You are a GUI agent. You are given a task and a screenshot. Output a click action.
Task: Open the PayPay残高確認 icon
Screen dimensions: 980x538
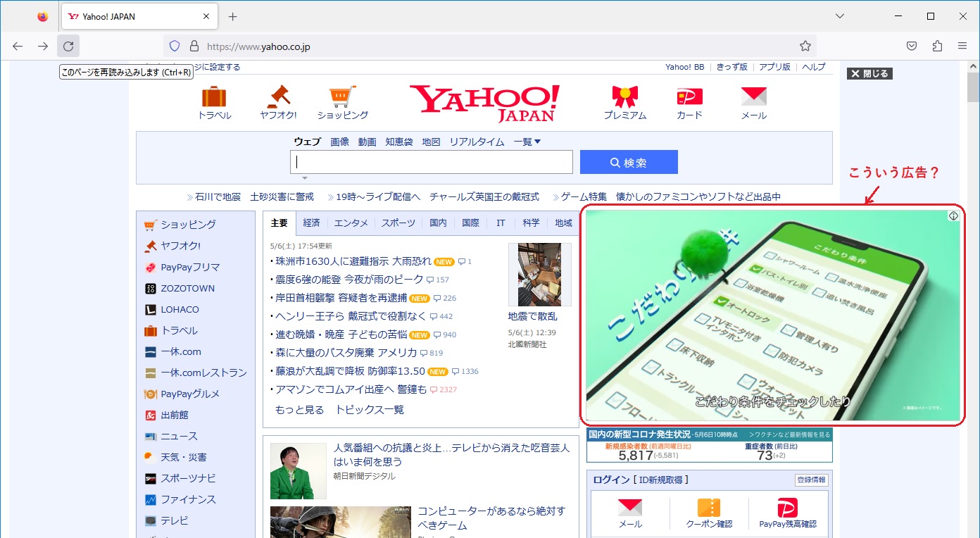pyautogui.click(x=787, y=508)
